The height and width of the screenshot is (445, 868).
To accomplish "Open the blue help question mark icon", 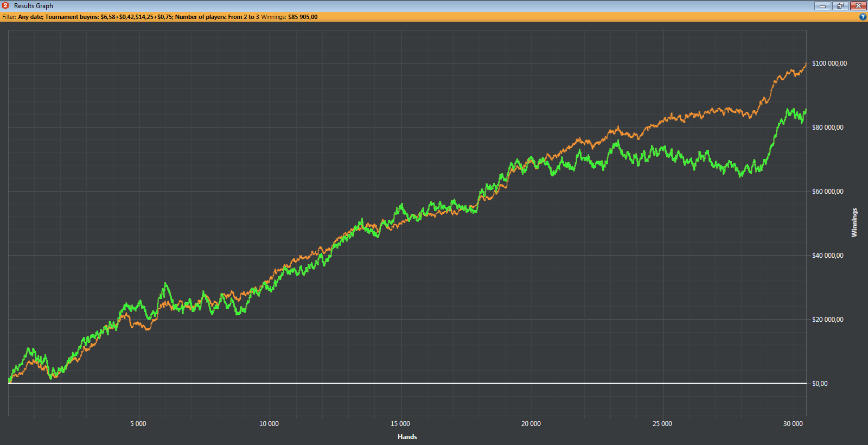I will pyautogui.click(x=863, y=17).
